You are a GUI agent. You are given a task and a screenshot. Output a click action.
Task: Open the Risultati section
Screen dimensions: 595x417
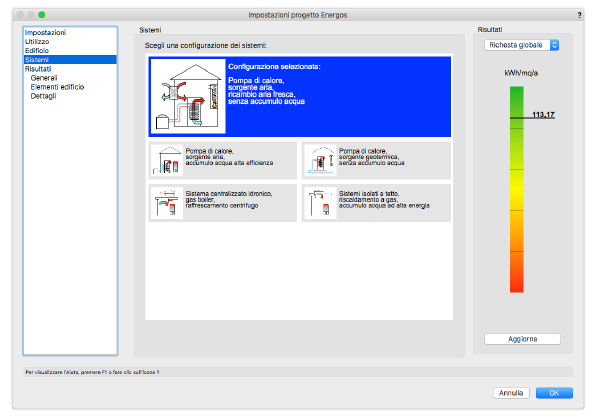(38, 69)
